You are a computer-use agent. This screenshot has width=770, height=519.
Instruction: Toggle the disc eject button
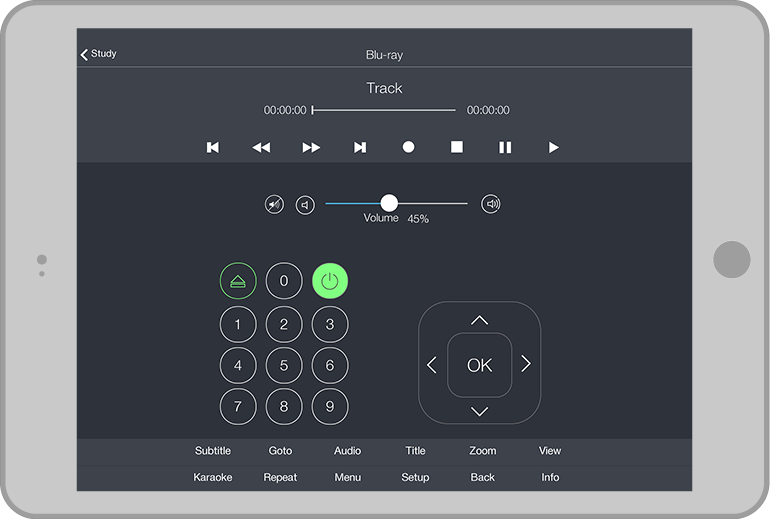pyautogui.click(x=237, y=281)
